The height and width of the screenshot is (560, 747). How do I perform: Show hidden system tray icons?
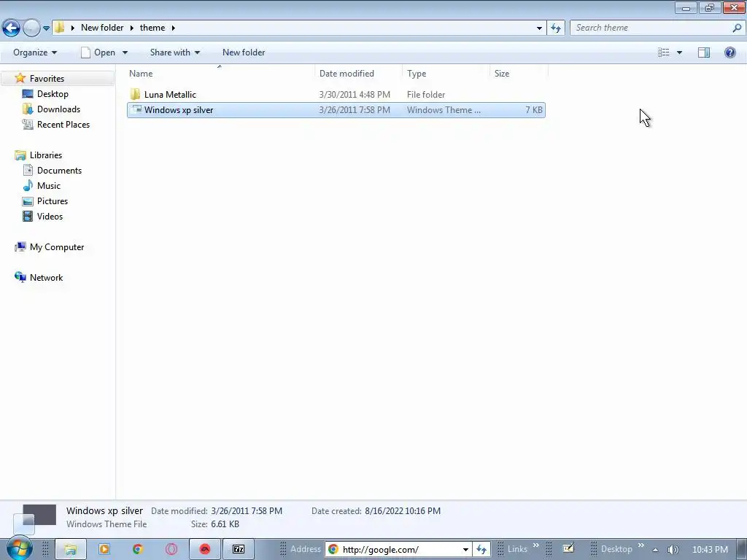tap(656, 550)
